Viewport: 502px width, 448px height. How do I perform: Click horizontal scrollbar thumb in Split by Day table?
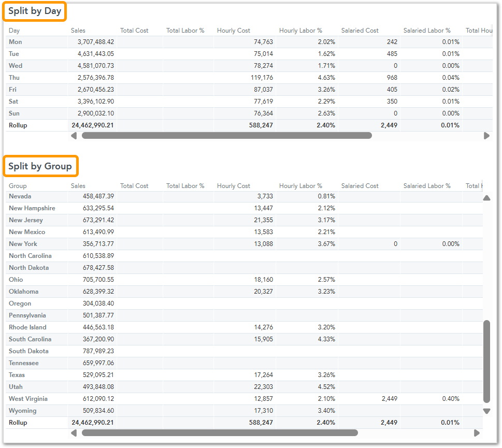pyautogui.click(x=226, y=136)
